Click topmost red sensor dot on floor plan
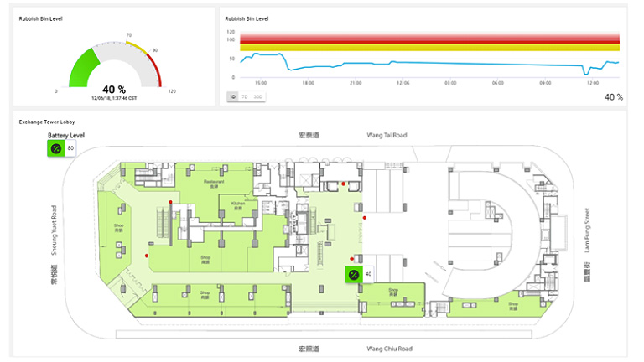 pos(343,184)
